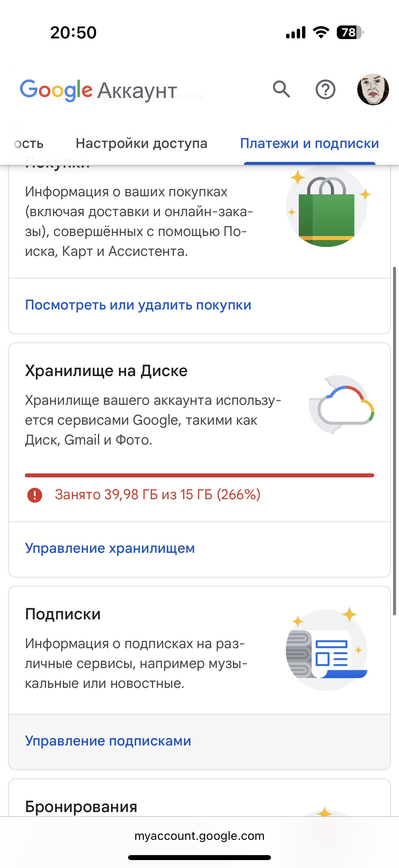Open Посмотреть или удалить покупки link
Image resolution: width=399 pixels, height=868 pixels.
(x=138, y=305)
